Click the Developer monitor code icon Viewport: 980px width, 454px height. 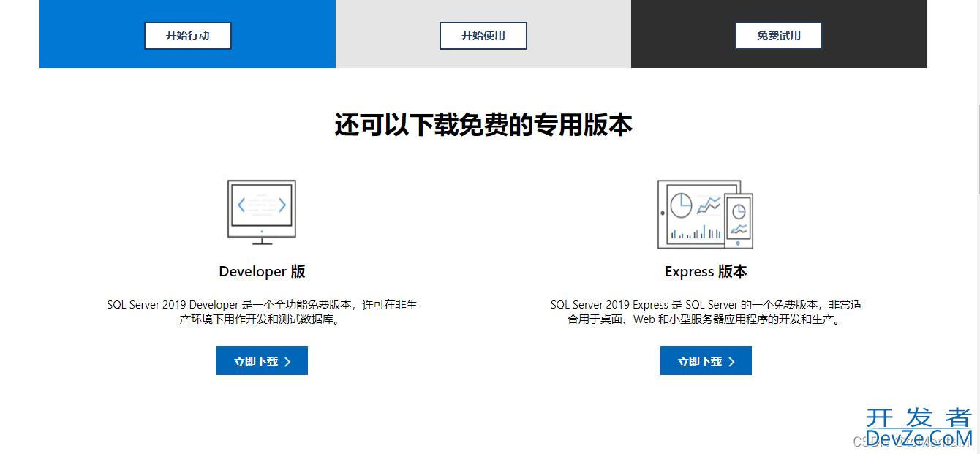click(262, 213)
